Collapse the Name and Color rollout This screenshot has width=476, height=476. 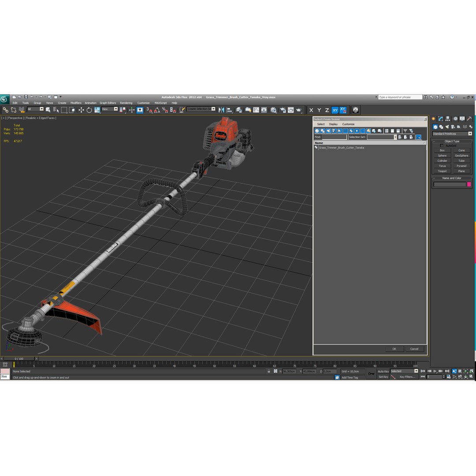tap(452, 178)
